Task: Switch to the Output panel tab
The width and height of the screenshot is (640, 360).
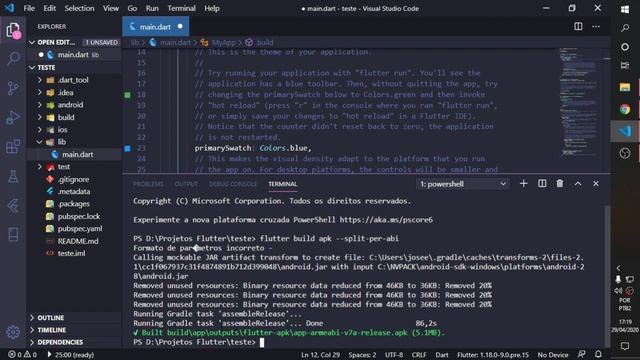Action: [x=186, y=184]
